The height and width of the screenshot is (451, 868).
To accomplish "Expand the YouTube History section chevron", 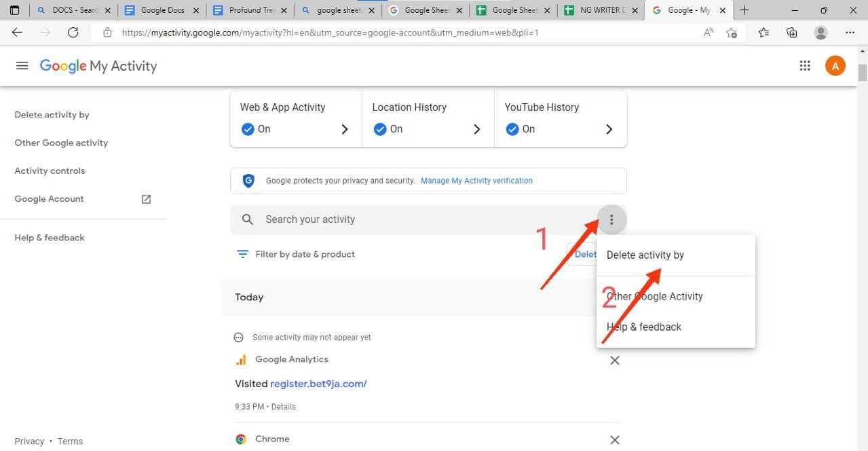I will coord(609,129).
